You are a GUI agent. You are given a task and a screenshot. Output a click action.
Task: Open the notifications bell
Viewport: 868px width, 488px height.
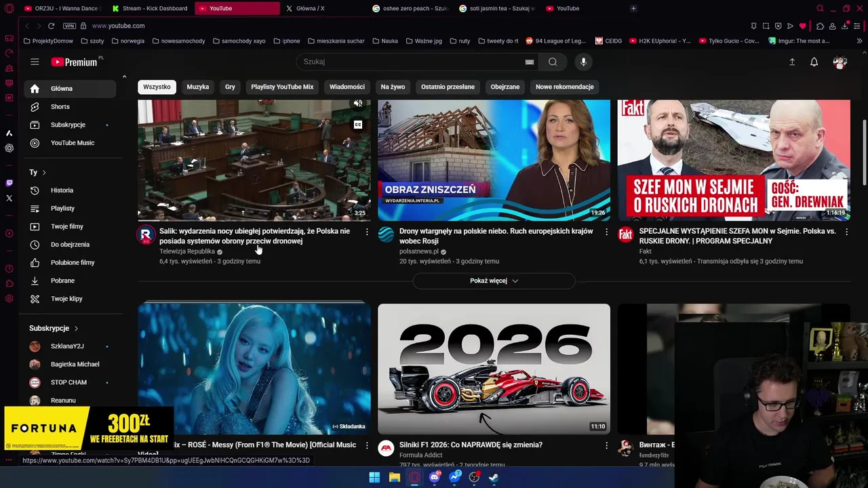(814, 62)
